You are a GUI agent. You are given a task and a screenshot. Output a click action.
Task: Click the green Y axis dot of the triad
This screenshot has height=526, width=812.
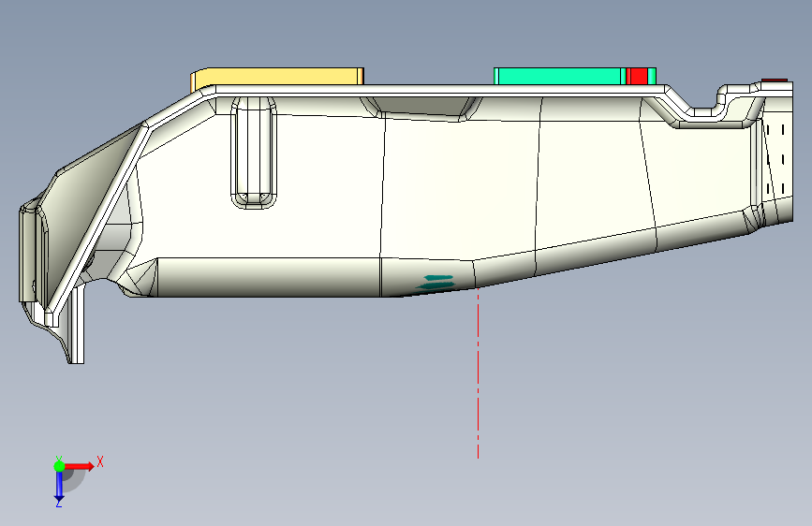[59, 466]
